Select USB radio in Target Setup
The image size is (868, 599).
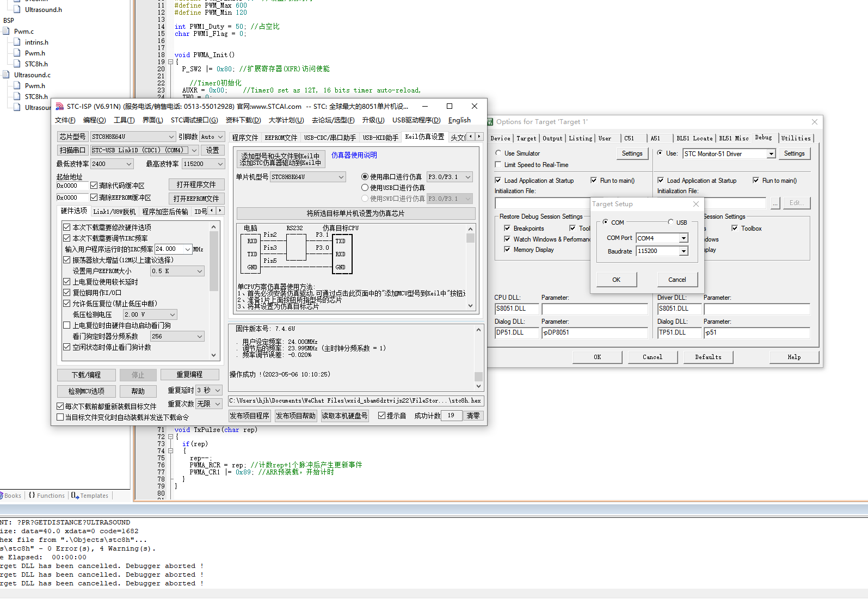click(x=670, y=222)
